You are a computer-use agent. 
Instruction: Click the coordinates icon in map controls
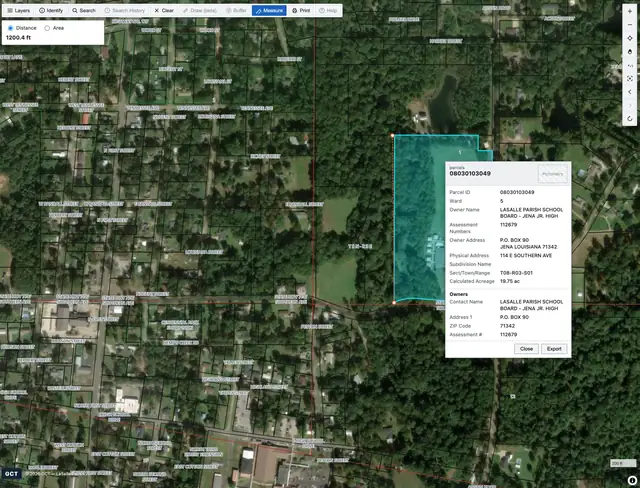(x=630, y=65)
